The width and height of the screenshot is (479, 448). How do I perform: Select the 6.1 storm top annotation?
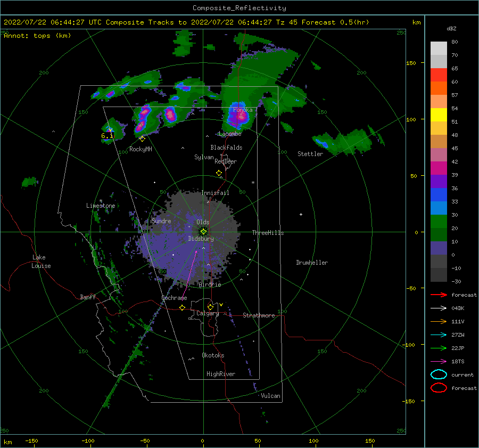[107, 136]
